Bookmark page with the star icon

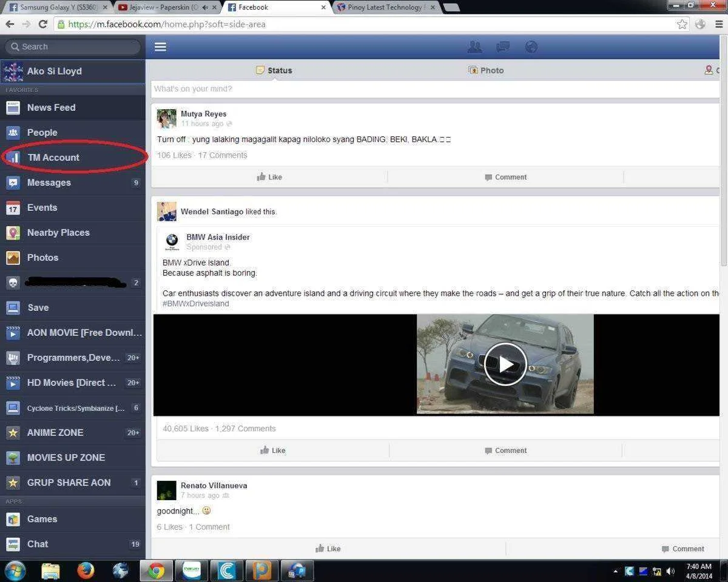pos(682,24)
